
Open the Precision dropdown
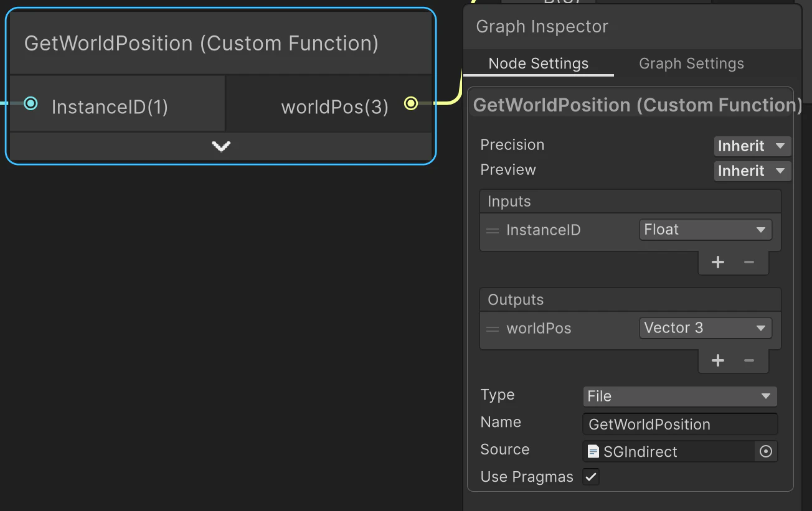(752, 146)
